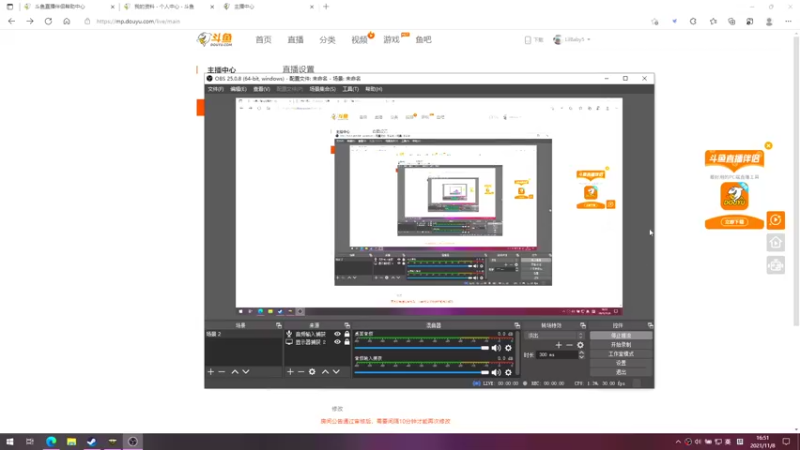This screenshot has width=800, height=450.
Task: Decrease the 时长 duration with down arrow
Action: [x=581, y=357]
